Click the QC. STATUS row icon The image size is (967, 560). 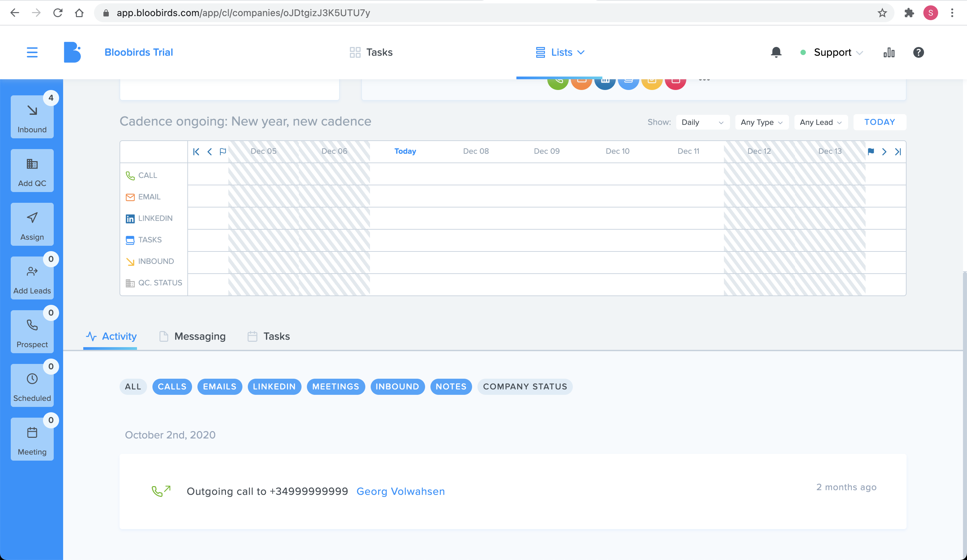(x=130, y=283)
